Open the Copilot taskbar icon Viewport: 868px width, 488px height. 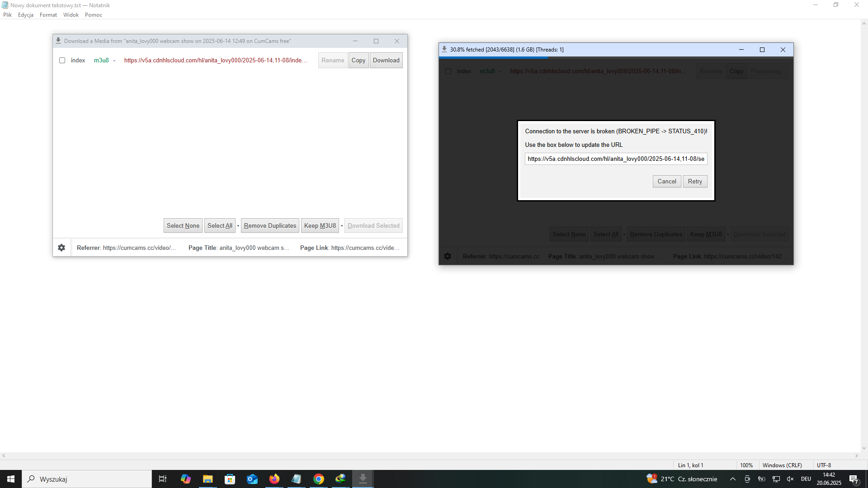point(185,479)
